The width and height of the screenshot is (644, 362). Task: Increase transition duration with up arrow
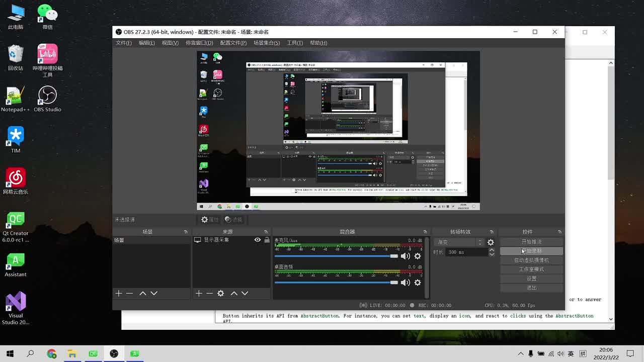[492, 250]
